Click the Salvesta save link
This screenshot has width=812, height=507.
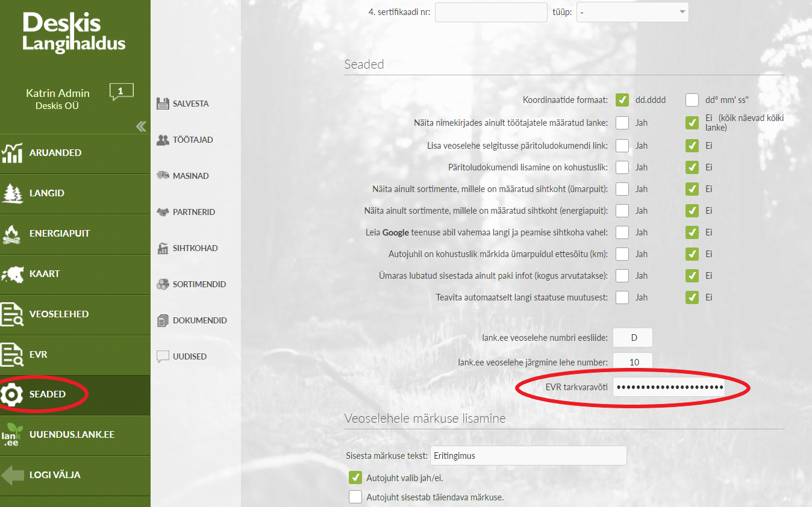tap(191, 104)
